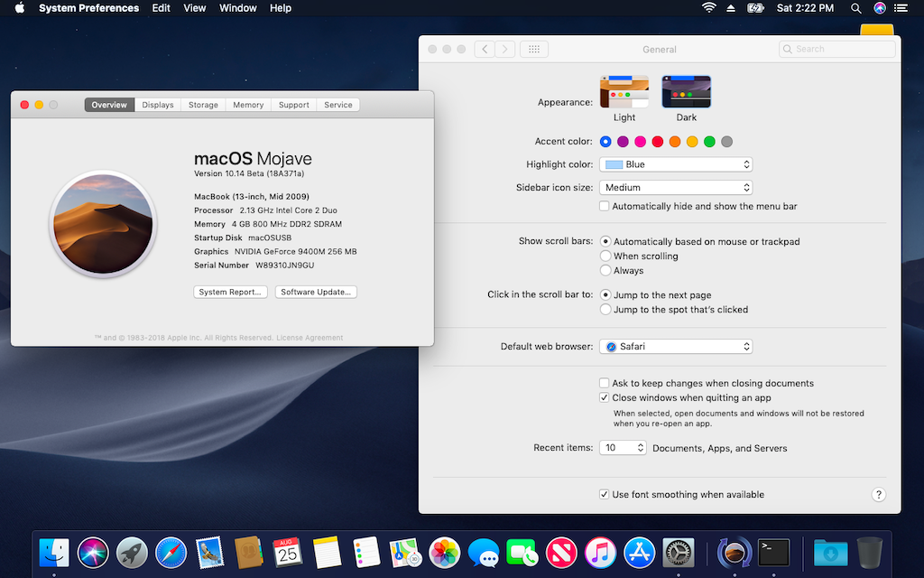Switch to the Service tab
Screen dimensions: 924x578
pyautogui.click(x=338, y=105)
